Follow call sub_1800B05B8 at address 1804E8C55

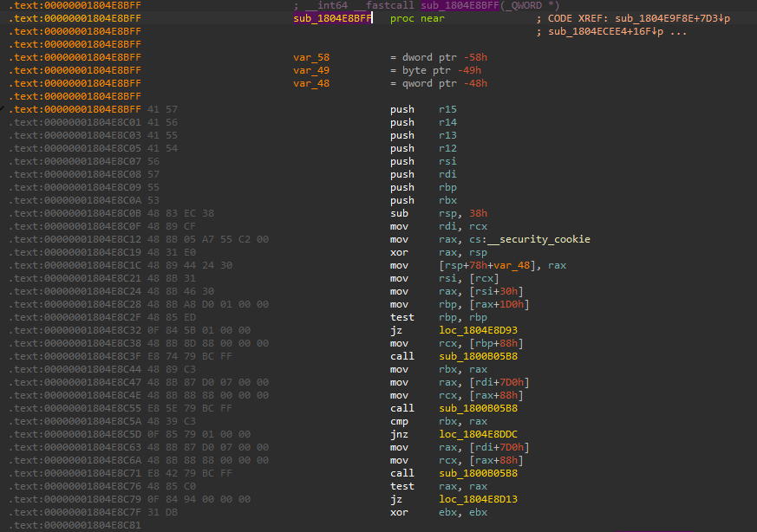point(478,408)
